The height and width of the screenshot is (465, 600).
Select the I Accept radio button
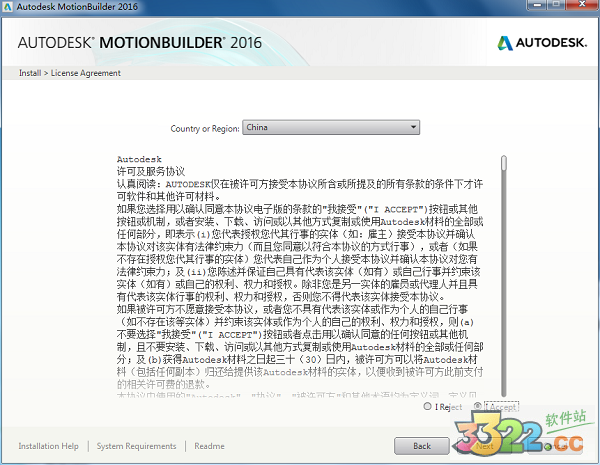coord(478,406)
